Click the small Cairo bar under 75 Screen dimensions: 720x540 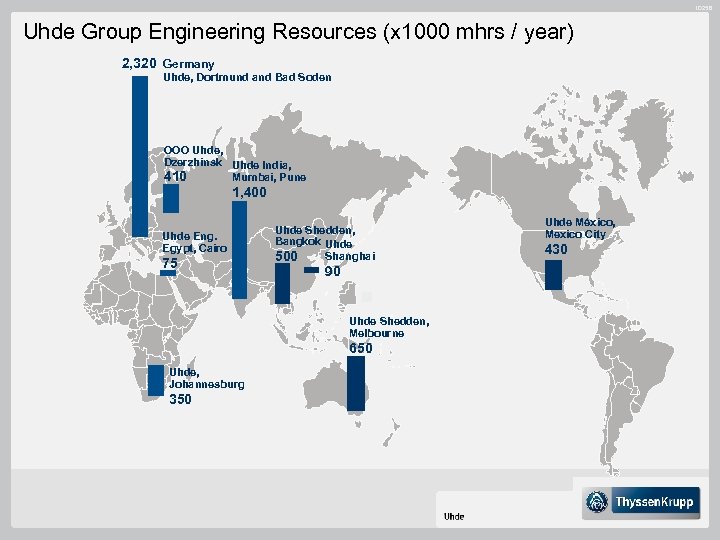click(x=168, y=274)
